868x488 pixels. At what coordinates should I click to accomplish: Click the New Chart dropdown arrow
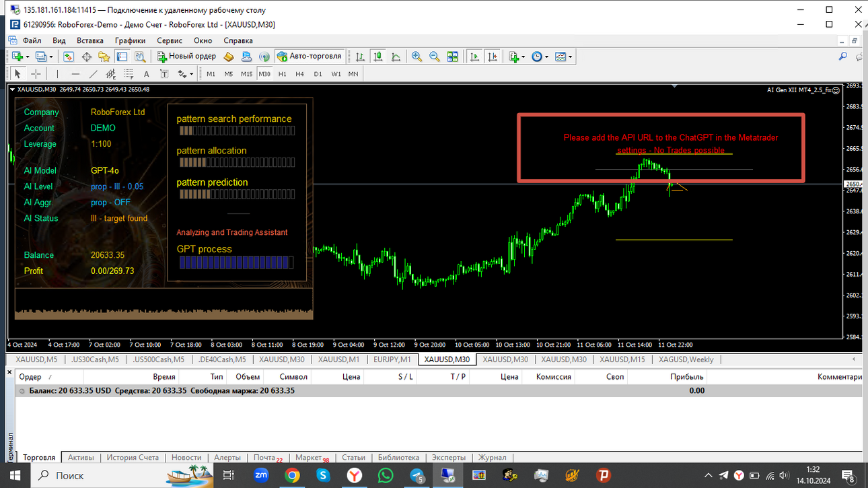(x=28, y=57)
